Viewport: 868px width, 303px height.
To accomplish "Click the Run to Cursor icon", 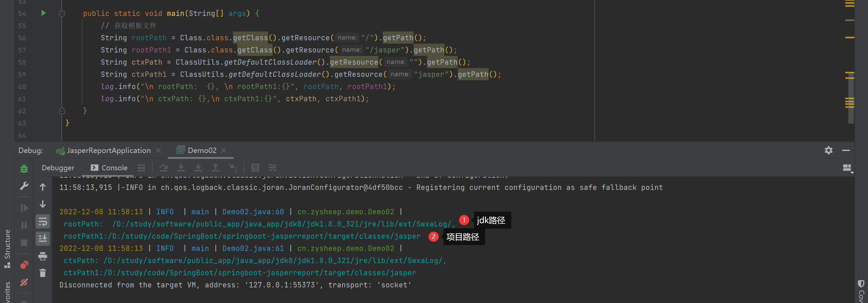I will [x=233, y=168].
